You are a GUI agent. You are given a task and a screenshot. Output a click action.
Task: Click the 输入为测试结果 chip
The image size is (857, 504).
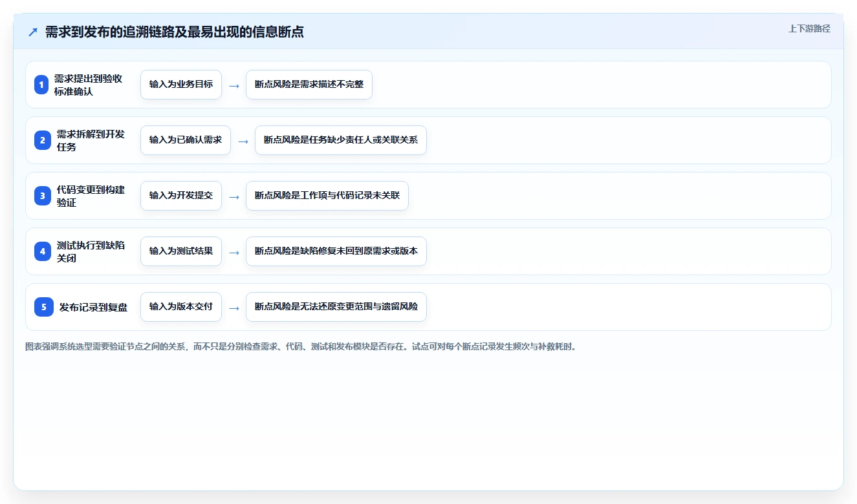pyautogui.click(x=181, y=251)
